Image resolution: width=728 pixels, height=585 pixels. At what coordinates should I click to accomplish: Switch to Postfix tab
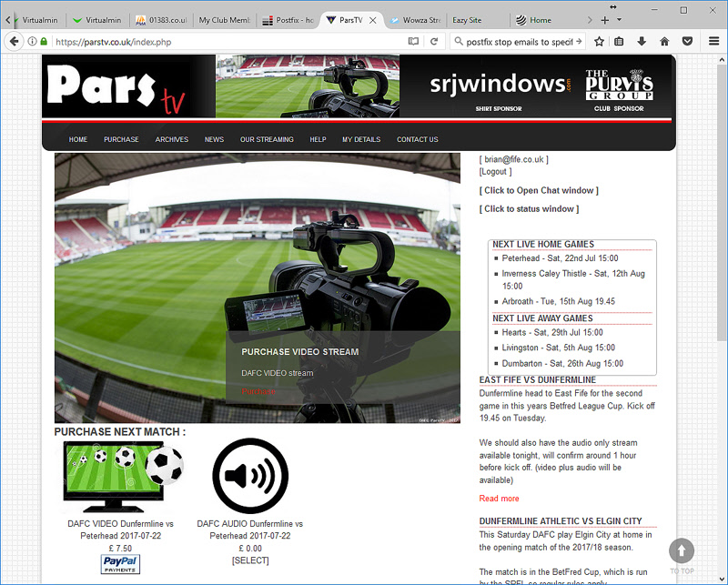[x=288, y=20]
